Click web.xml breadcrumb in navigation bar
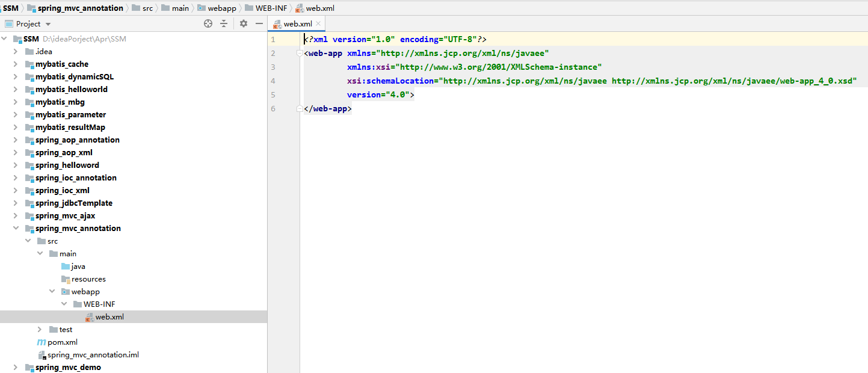The height and width of the screenshot is (373, 868). coord(315,8)
